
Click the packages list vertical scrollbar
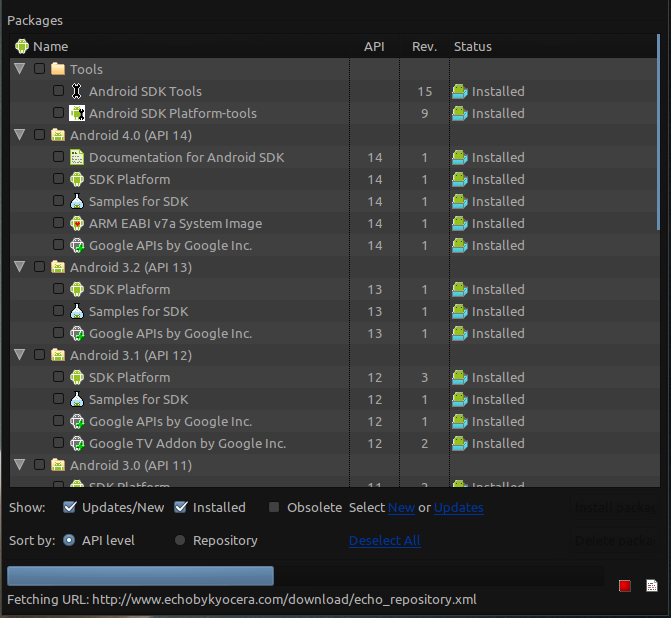tap(659, 133)
